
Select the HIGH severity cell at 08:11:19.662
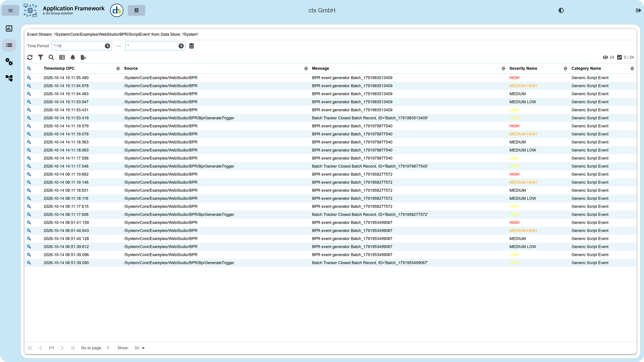coord(514,174)
